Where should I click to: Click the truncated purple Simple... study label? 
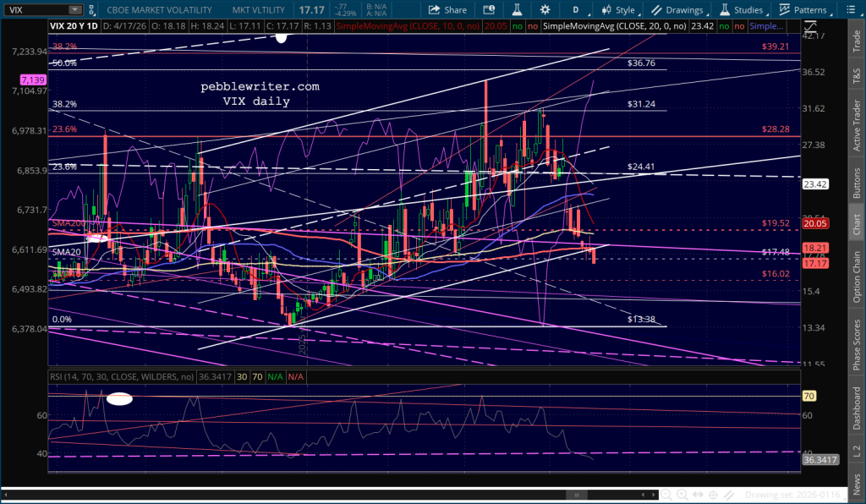point(766,26)
